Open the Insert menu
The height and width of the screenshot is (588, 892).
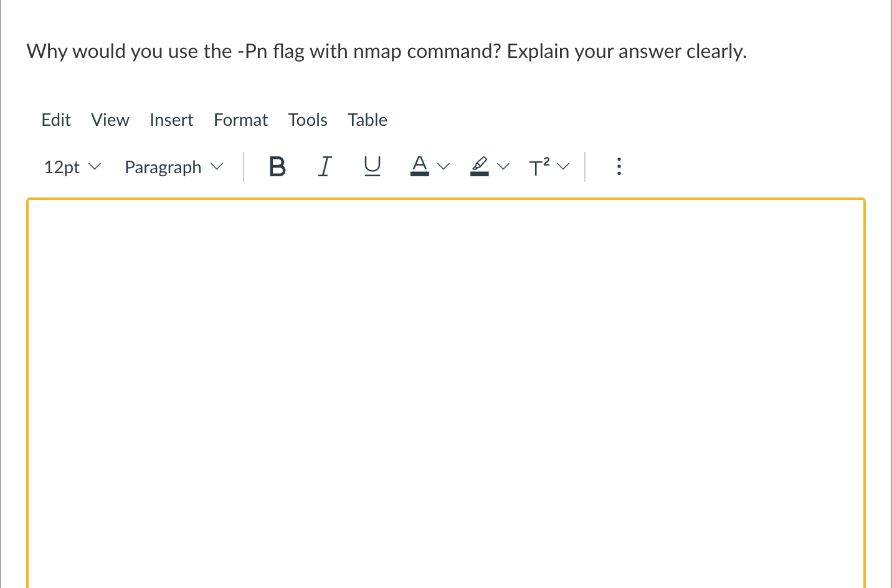171,120
